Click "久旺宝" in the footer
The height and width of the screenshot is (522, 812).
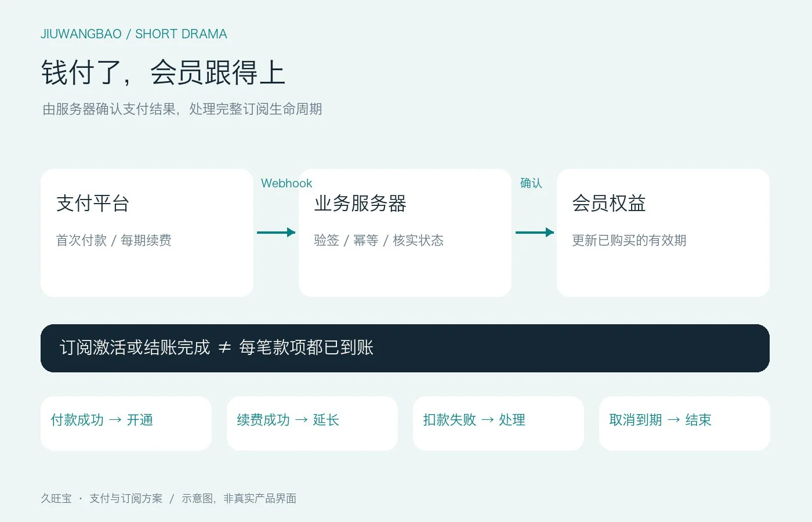[x=56, y=498]
